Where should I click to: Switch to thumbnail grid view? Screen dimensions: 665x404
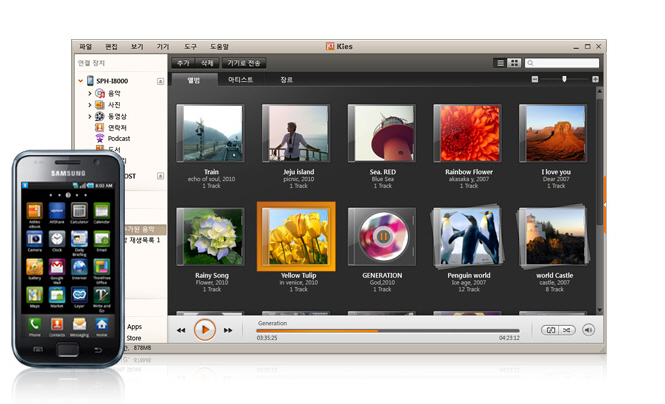(x=515, y=62)
